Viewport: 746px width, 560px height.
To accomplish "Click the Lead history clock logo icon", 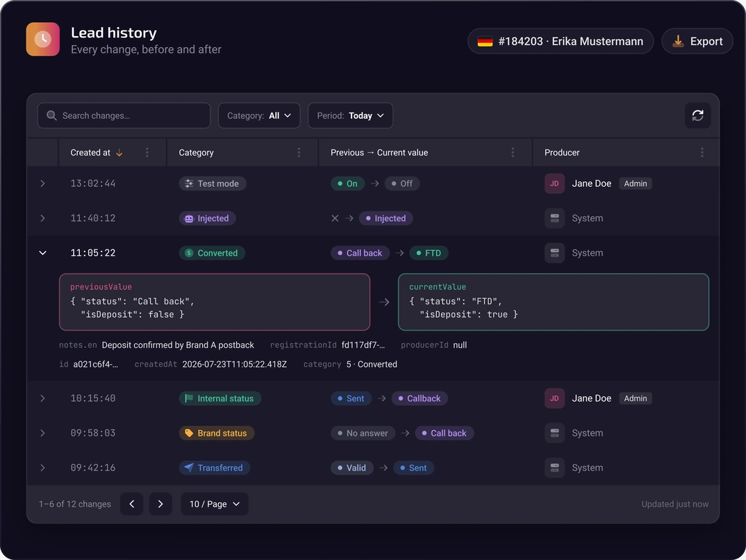I will [x=43, y=39].
